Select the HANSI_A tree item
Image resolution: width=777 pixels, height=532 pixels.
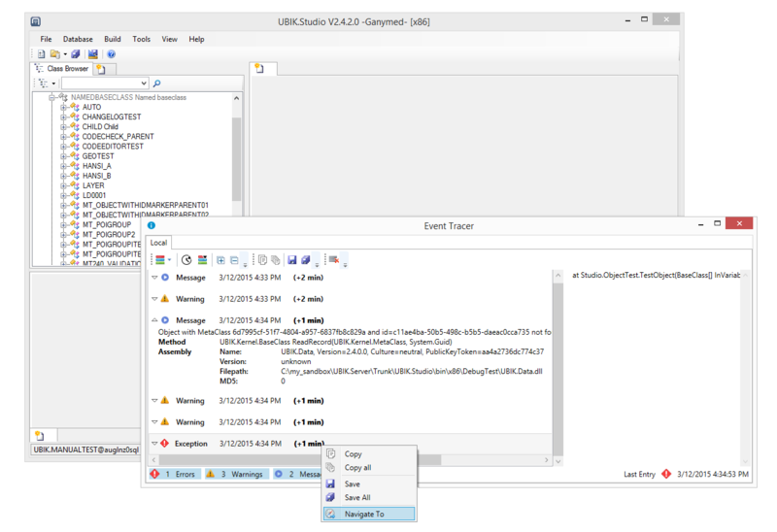pyautogui.click(x=96, y=166)
